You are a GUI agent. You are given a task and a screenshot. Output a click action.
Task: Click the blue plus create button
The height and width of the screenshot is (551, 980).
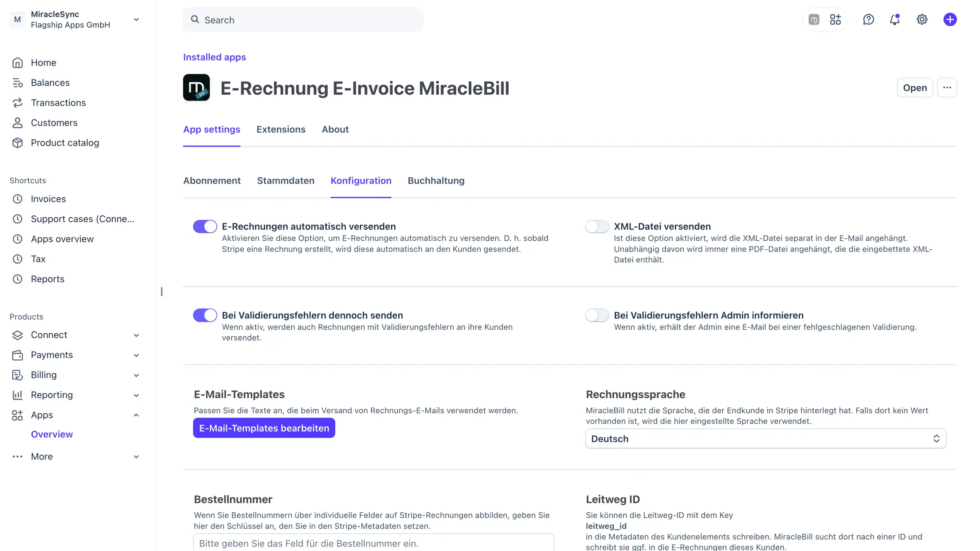pos(950,20)
